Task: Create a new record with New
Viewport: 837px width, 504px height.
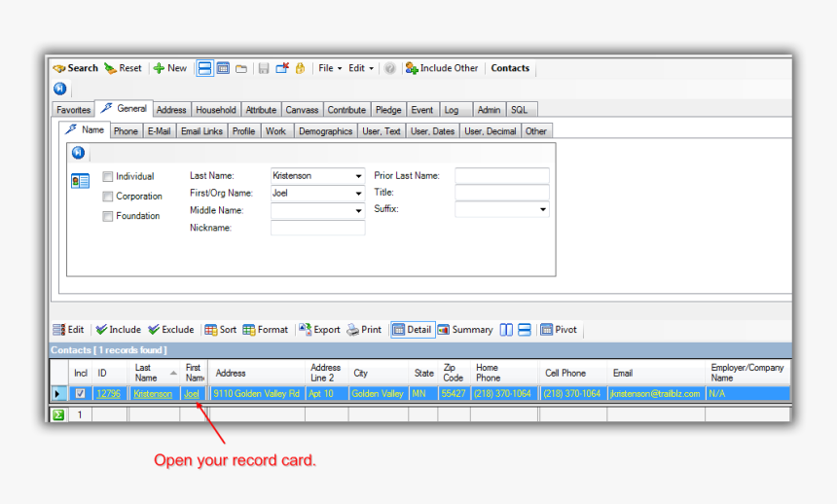Action: pyautogui.click(x=169, y=68)
